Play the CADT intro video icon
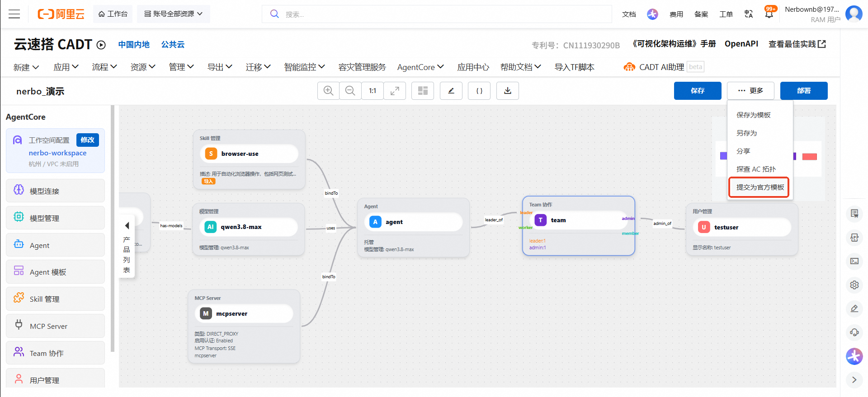The image size is (868, 397). click(x=101, y=45)
